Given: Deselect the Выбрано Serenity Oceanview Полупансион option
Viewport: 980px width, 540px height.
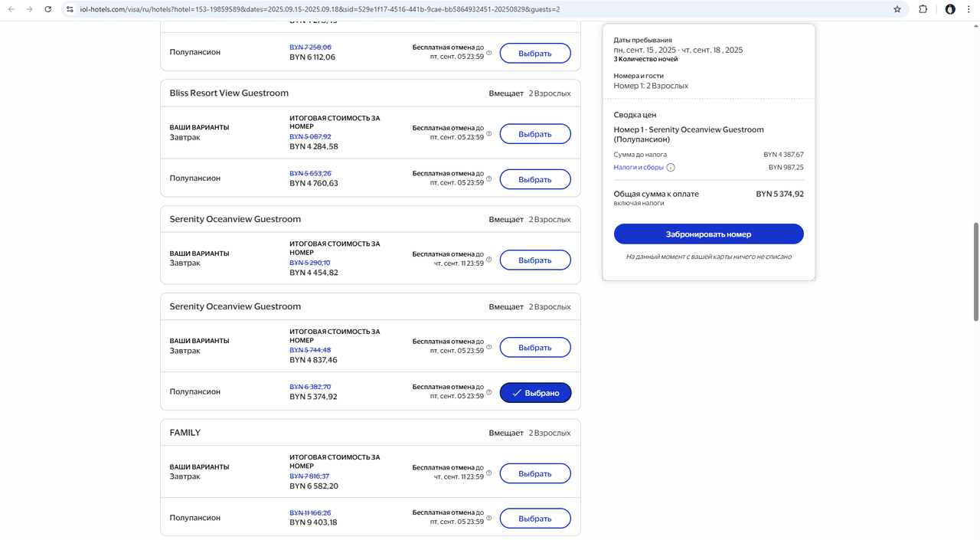Looking at the screenshot, I should tap(535, 393).
